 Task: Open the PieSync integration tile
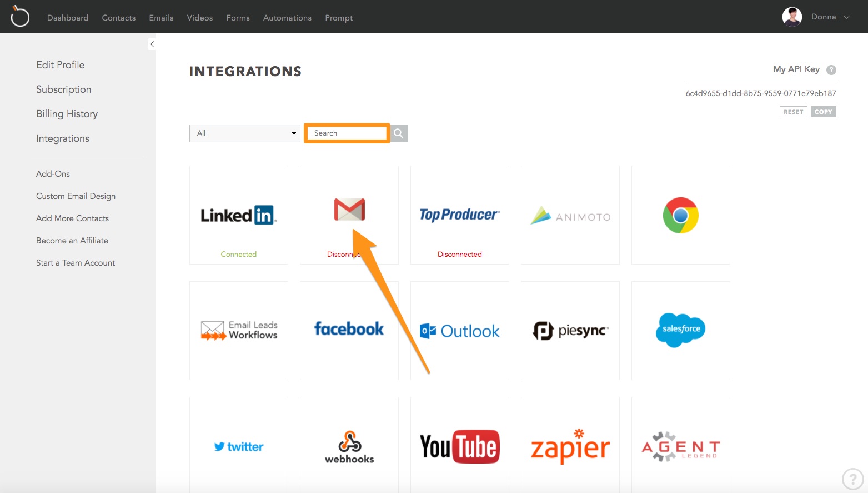[x=570, y=331]
